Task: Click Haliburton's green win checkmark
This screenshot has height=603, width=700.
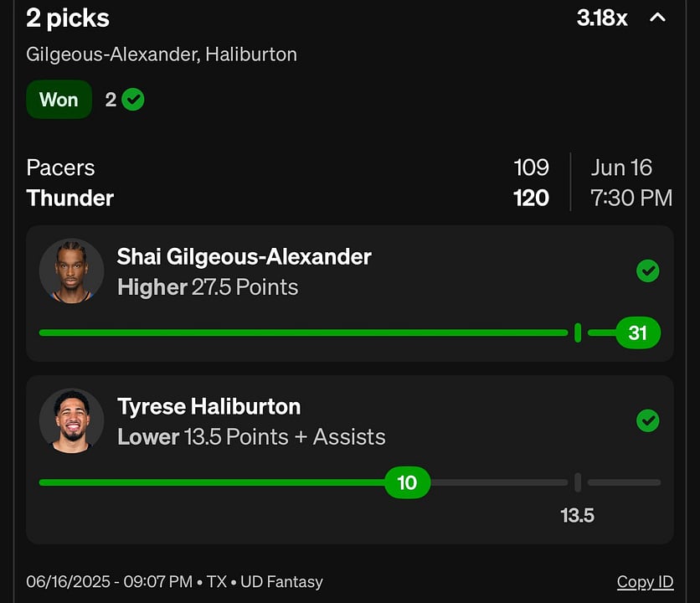Action: coord(648,420)
